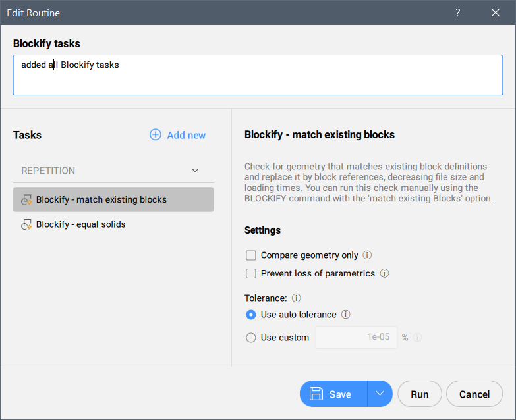Click the floppy disk icon on Save button

pyautogui.click(x=316, y=394)
